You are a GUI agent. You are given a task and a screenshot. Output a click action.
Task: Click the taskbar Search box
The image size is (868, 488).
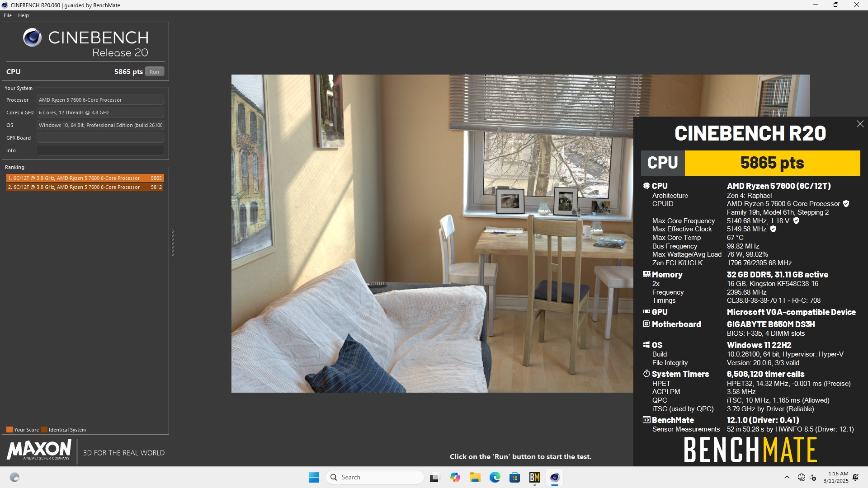[x=375, y=477]
